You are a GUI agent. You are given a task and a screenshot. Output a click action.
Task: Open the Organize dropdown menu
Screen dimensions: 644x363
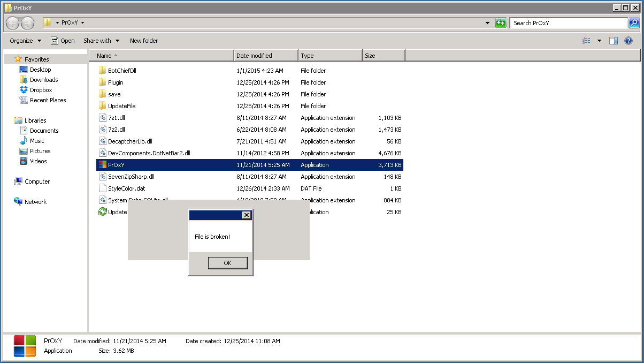coord(25,41)
